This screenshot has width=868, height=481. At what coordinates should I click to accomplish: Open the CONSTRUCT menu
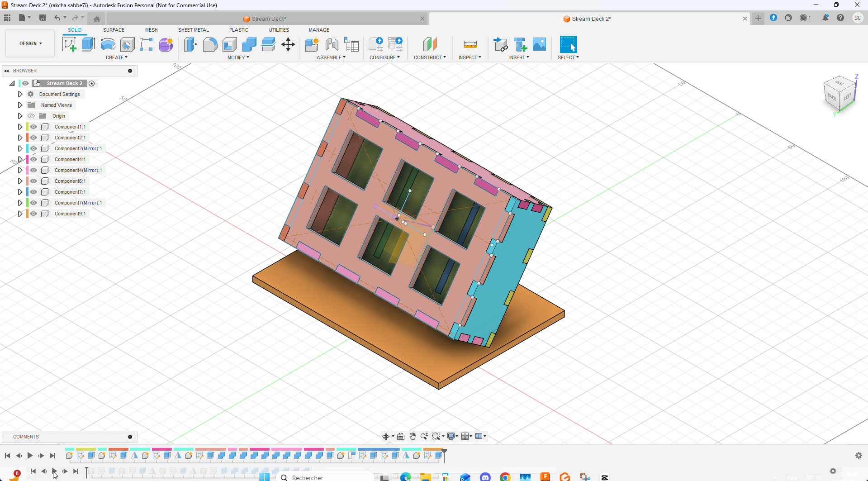click(x=429, y=57)
